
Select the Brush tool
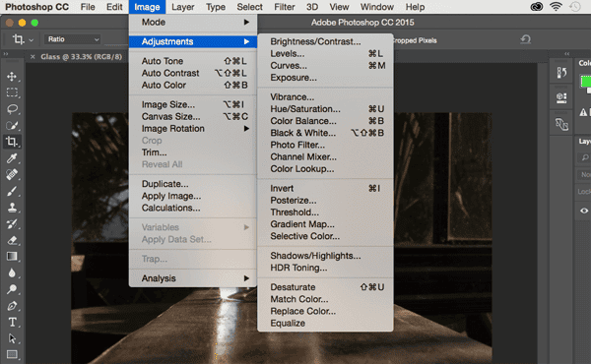[x=12, y=191]
